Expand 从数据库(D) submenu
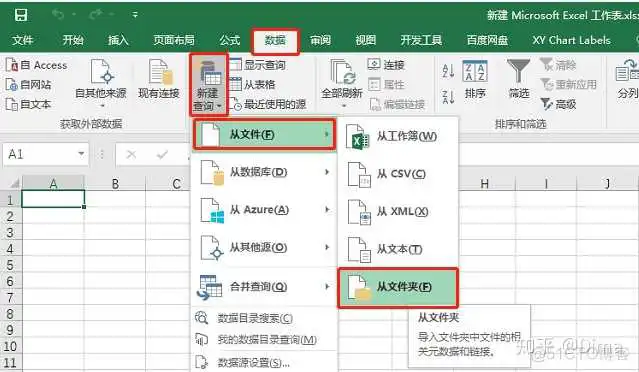639x372 pixels. 264,172
